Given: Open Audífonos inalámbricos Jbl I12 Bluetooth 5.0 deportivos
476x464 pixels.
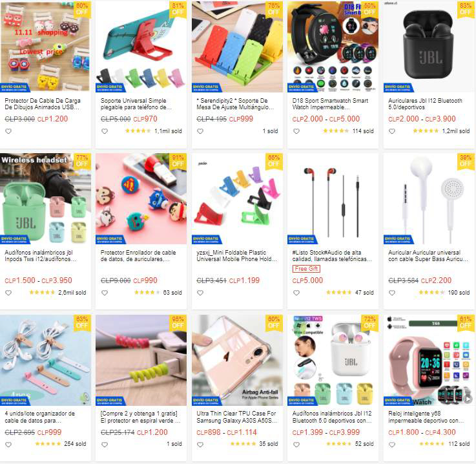Looking at the screenshot, I should 332,417.
